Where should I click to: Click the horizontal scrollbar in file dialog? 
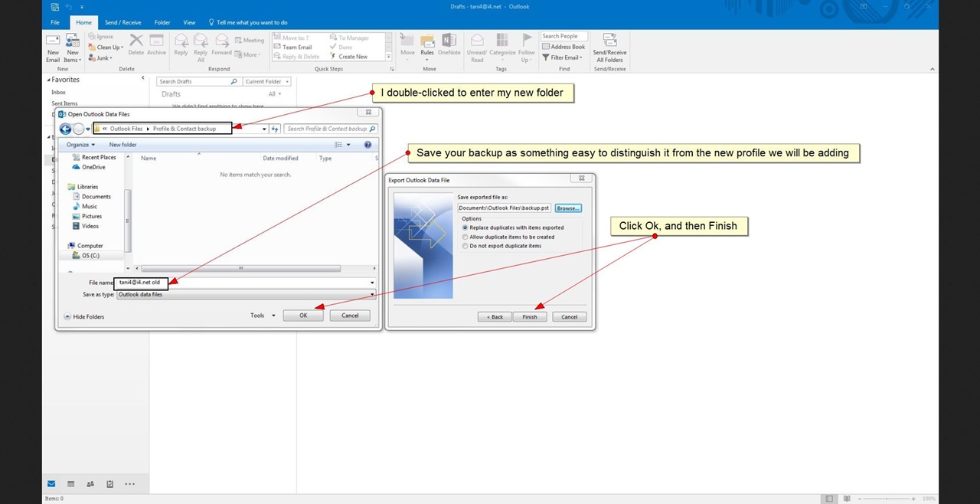pos(240,268)
